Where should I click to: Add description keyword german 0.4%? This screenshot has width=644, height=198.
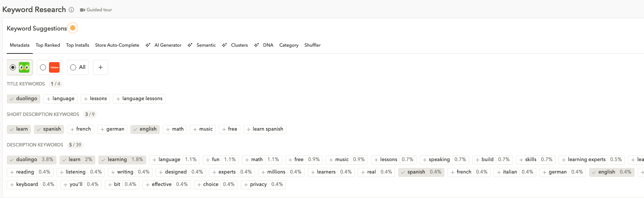(563, 172)
